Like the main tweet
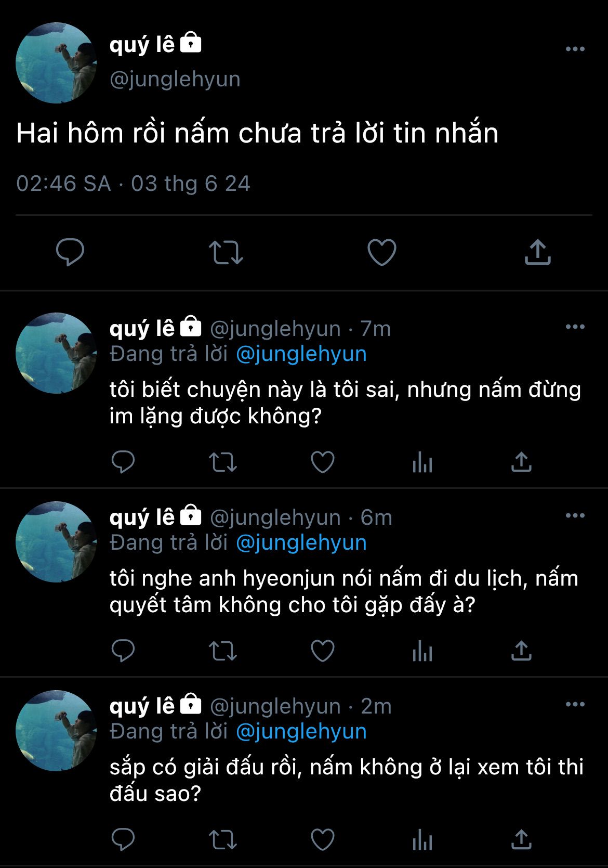 (382, 252)
